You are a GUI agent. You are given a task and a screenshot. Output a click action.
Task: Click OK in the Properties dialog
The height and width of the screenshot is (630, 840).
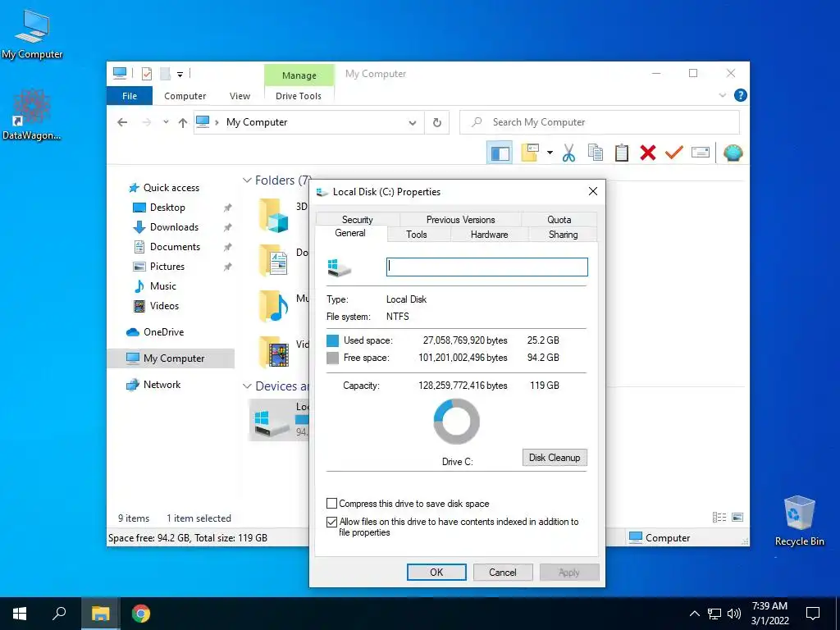pyautogui.click(x=436, y=572)
